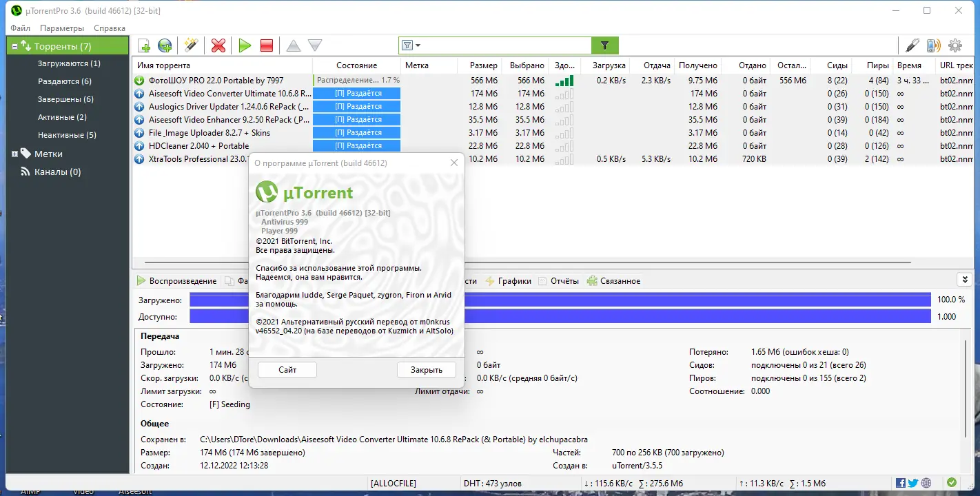This screenshot has height=496, width=980.
Task: Start torrent with green play icon
Action: point(245,46)
